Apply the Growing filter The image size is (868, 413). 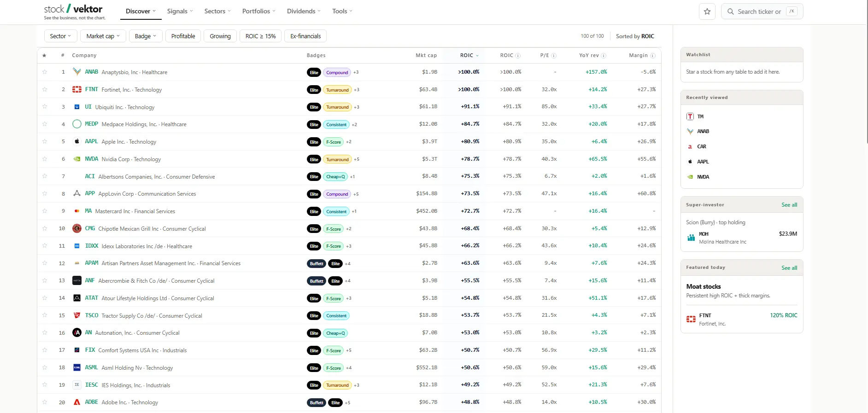coord(220,36)
